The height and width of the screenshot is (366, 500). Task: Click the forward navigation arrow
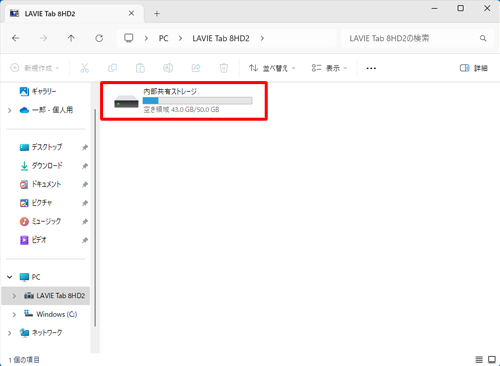[43, 38]
